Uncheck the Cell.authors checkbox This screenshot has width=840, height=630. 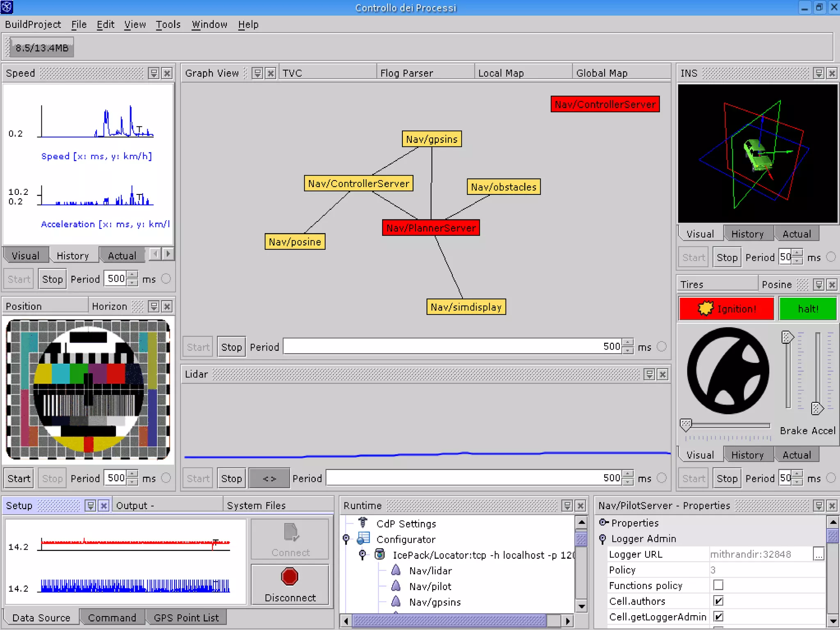pyautogui.click(x=718, y=601)
